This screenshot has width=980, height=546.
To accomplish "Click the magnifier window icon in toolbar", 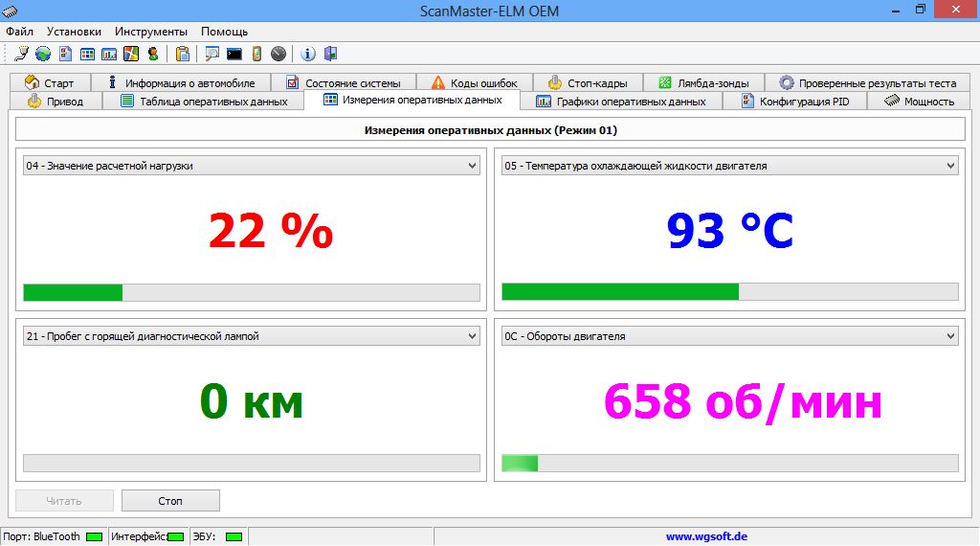I will [x=212, y=54].
